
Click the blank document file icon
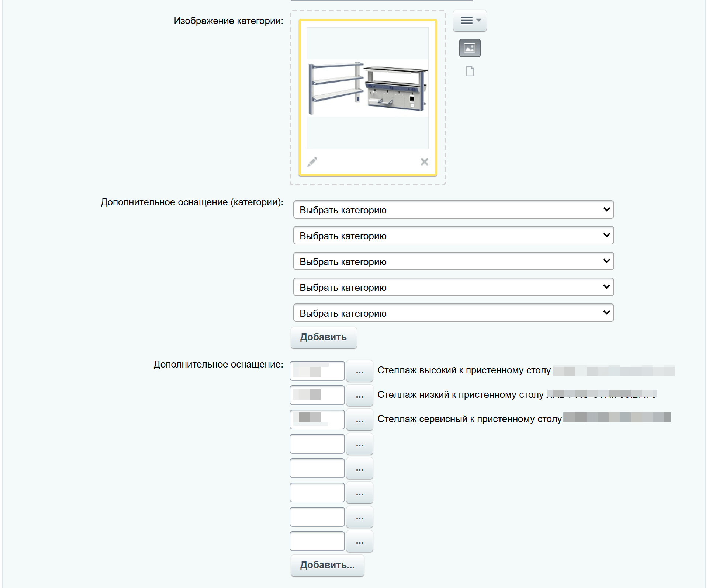coord(470,71)
